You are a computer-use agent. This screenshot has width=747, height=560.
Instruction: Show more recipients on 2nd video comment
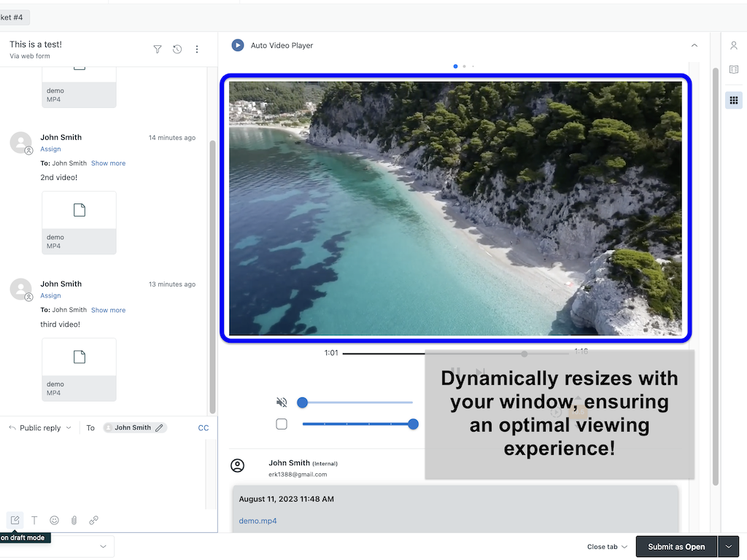pyautogui.click(x=108, y=163)
